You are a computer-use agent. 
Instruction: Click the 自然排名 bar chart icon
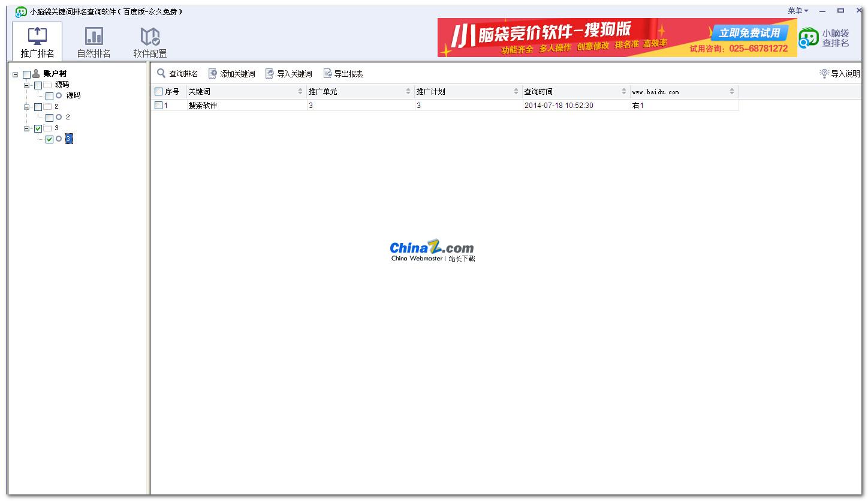coord(94,36)
